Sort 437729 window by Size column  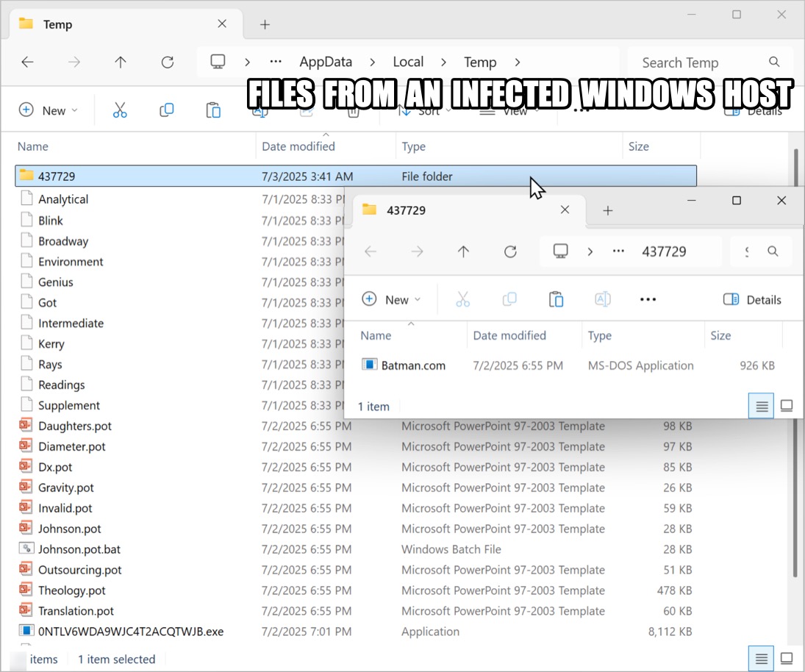(720, 335)
